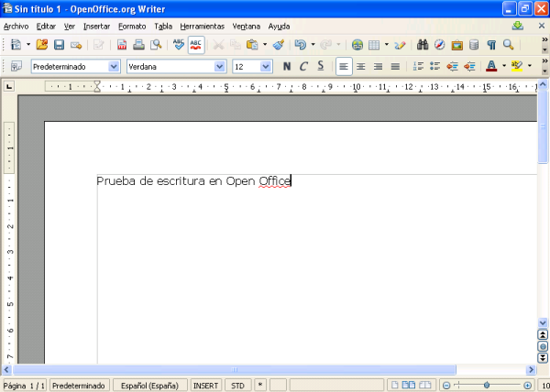Click the horizontal scrollbar below the document
Viewport: 550px width, 392px height.
click(275, 369)
